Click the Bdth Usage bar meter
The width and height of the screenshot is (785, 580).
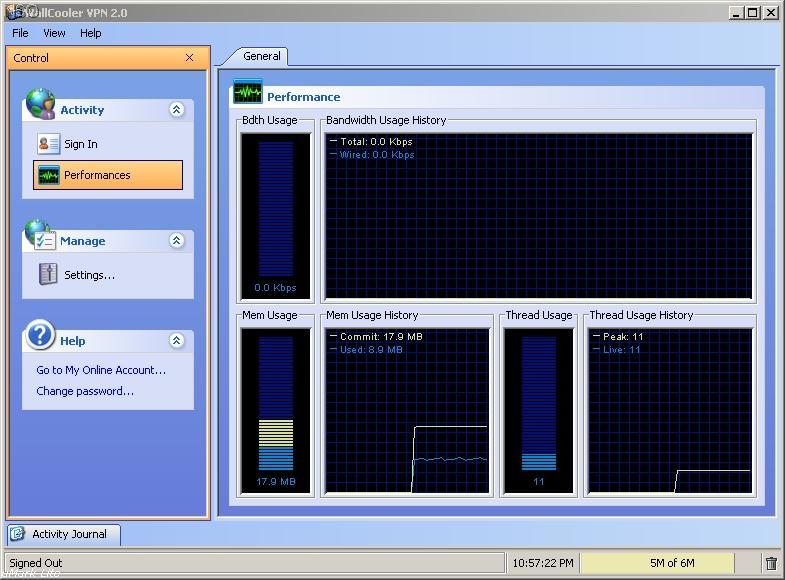[275, 216]
